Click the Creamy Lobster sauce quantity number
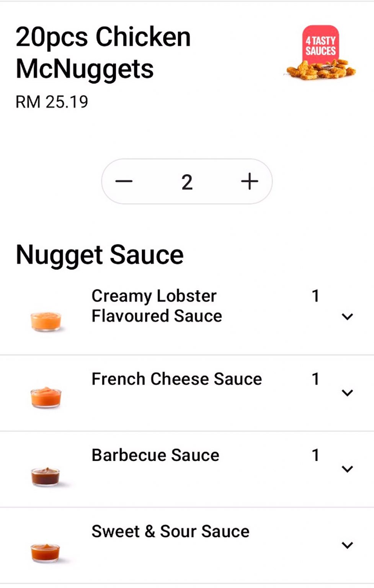 [315, 296]
